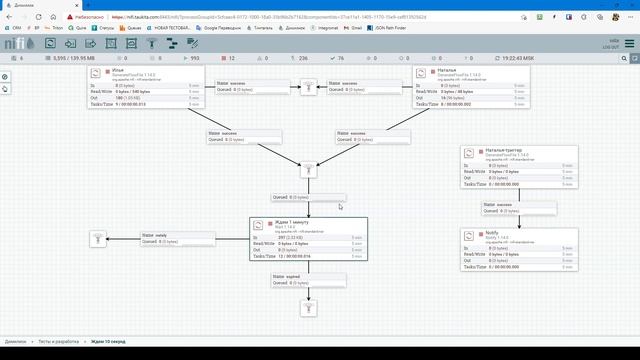This screenshot has width=640, height=360.
Task: Open the JSON Path Finder bookmark
Action: click(387, 28)
